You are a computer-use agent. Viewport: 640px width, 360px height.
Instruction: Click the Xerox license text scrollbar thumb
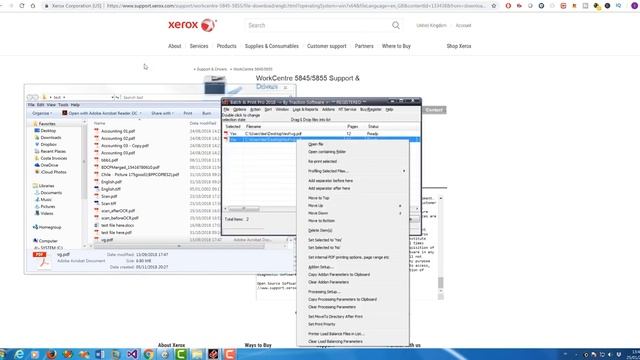coord(440,282)
